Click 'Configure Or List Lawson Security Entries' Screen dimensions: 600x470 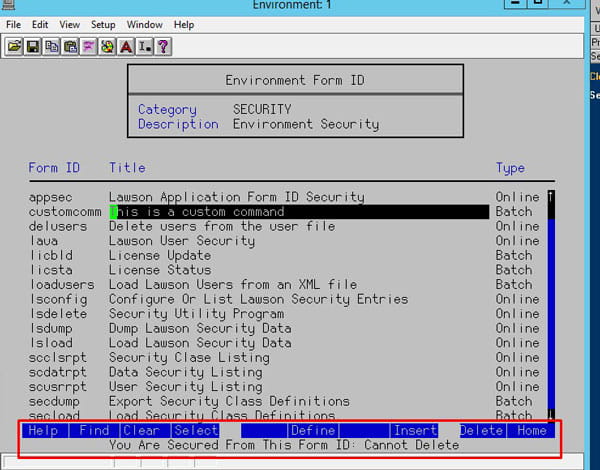coord(259,299)
